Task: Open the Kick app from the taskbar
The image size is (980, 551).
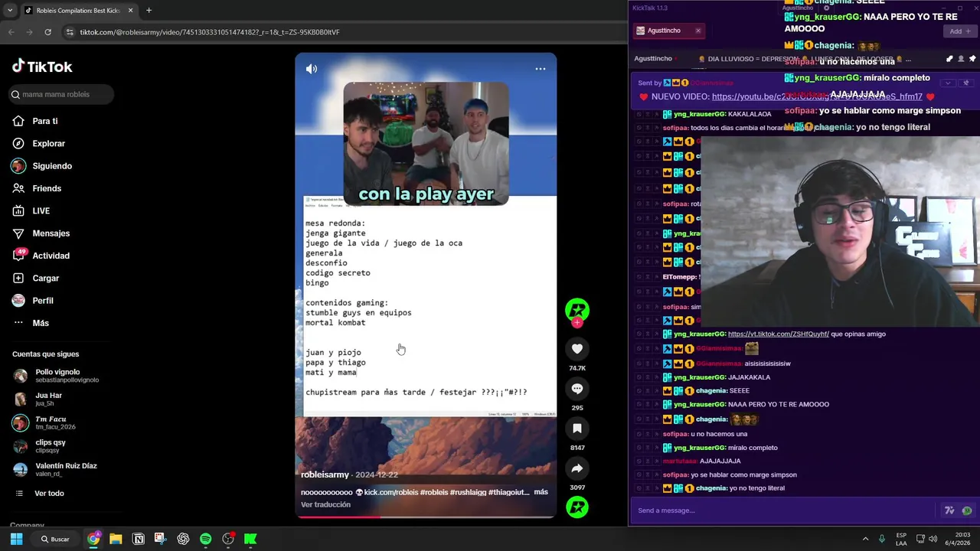Action: click(250, 539)
